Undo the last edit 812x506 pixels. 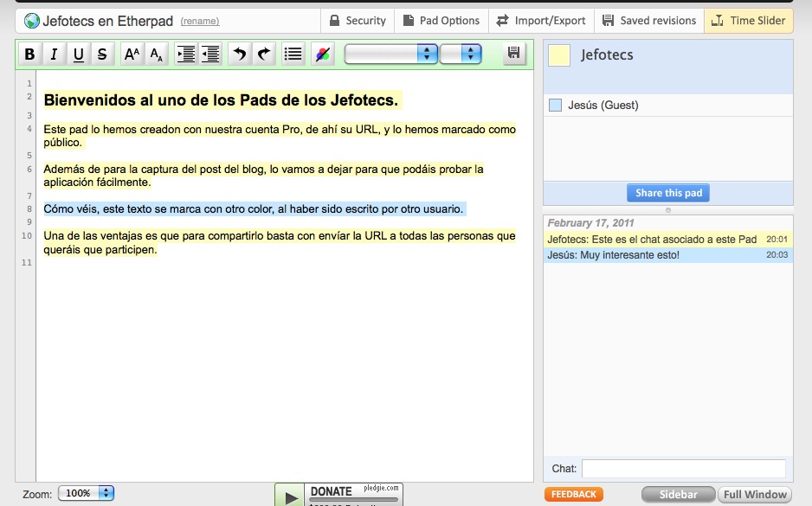point(239,54)
